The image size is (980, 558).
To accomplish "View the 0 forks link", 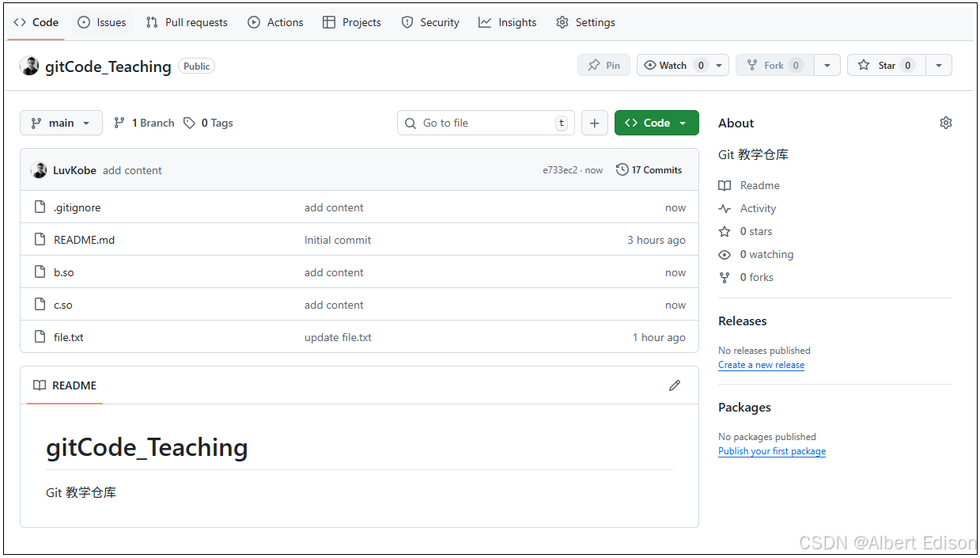I will (746, 277).
